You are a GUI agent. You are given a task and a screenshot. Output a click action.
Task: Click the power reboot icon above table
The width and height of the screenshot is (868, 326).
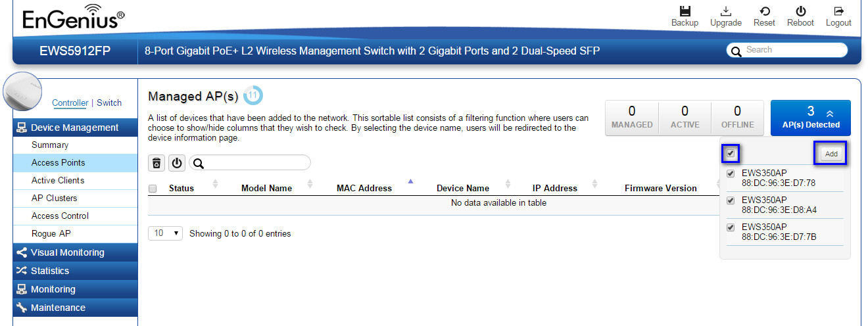(x=177, y=163)
